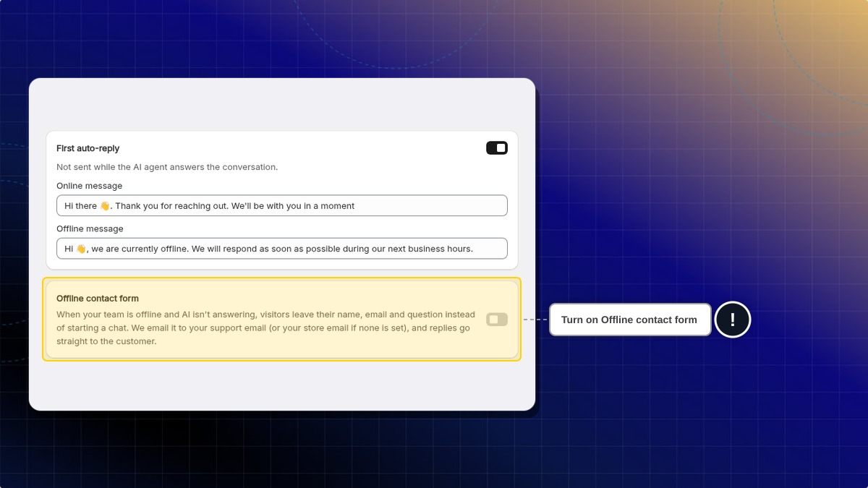
Task: Click the Offline contact form description paragraph
Action: point(266,328)
